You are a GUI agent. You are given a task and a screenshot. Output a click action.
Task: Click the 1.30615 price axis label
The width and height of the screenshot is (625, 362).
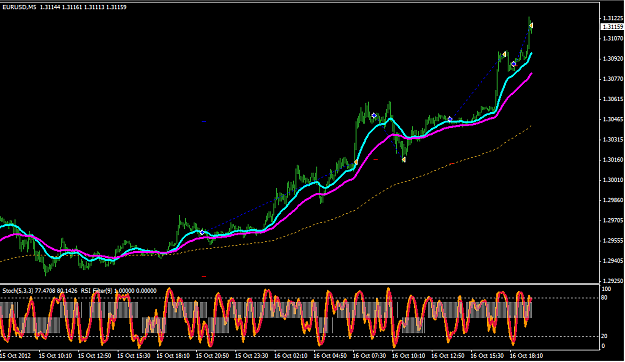(613, 99)
